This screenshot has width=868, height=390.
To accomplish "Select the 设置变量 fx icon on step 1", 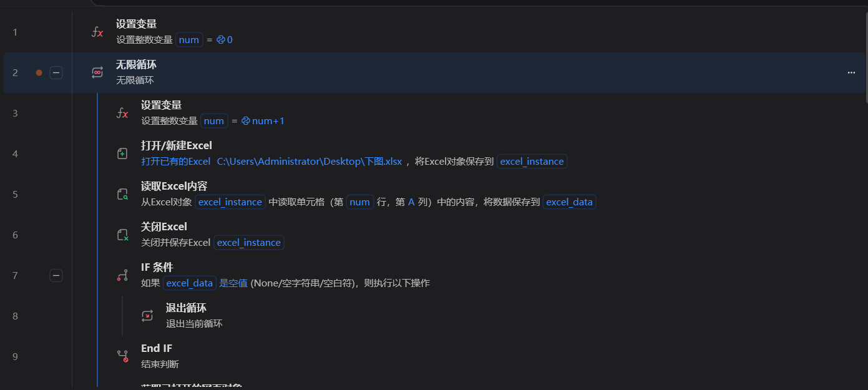I will 97,32.
